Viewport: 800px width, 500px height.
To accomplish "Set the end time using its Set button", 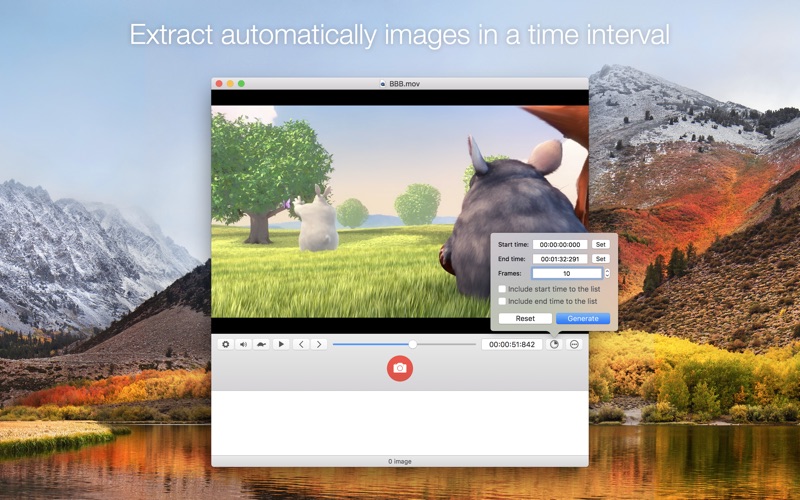I will click(601, 259).
